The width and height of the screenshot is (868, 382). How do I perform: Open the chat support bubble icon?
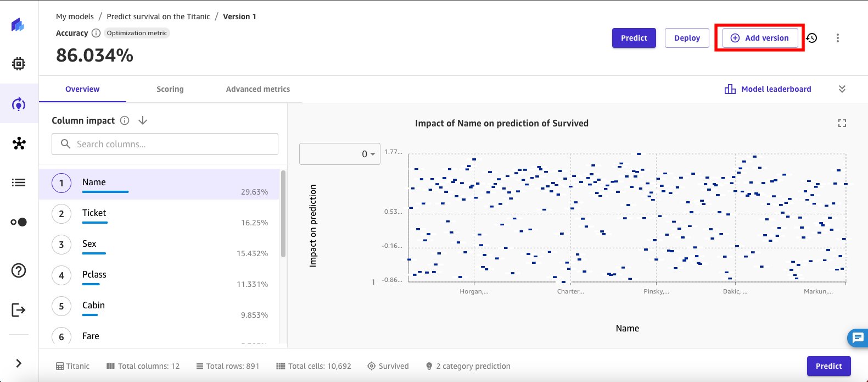coord(858,337)
